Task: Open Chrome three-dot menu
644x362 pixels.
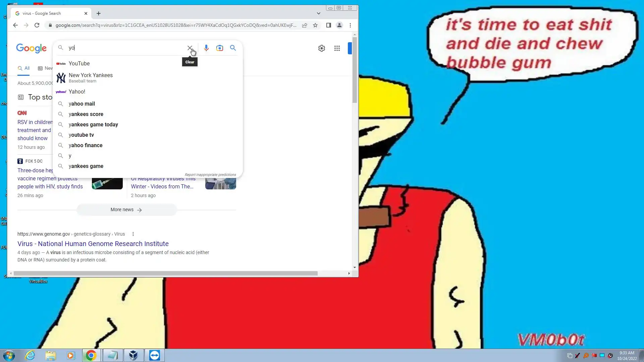Action: 350,25
